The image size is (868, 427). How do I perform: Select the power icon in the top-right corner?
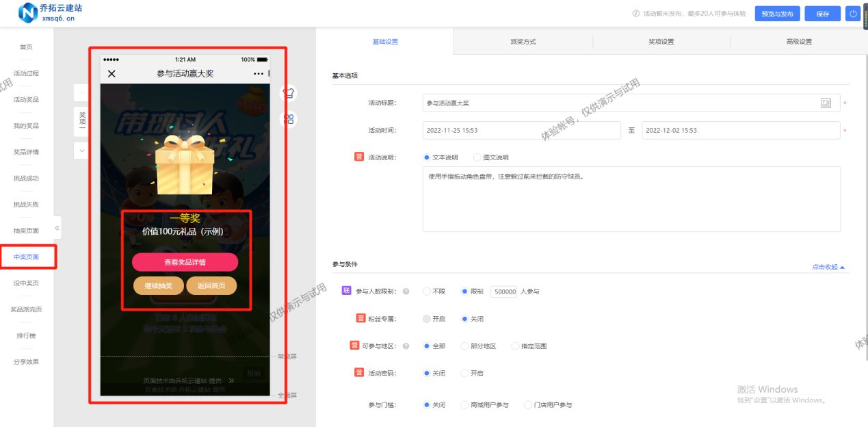[x=853, y=13]
